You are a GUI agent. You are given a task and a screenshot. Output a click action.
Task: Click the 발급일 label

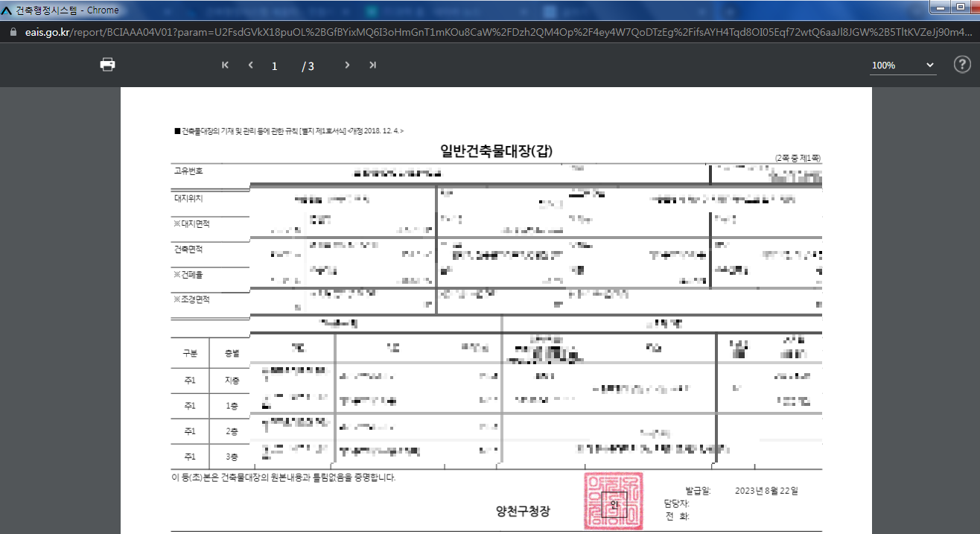(x=698, y=491)
